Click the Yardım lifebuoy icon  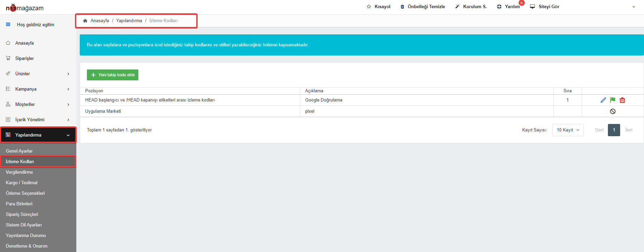point(499,6)
